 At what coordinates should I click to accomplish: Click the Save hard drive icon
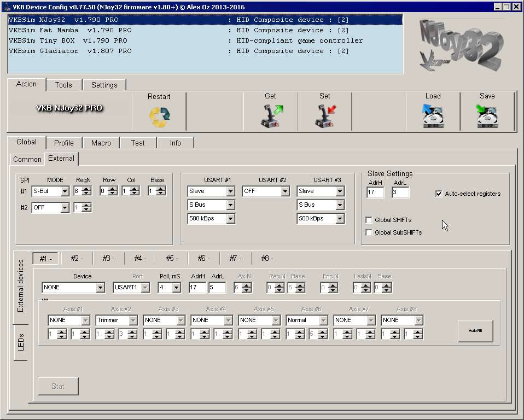(x=487, y=115)
